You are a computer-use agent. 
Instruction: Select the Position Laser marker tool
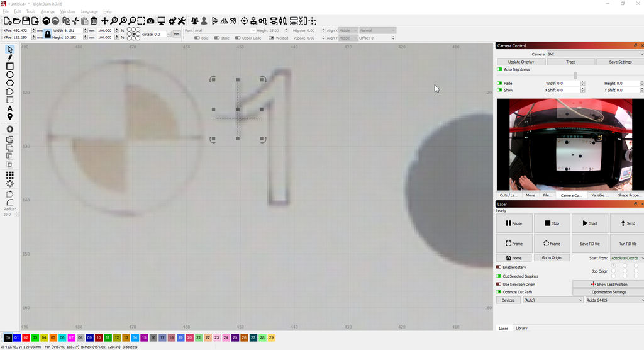click(10, 116)
